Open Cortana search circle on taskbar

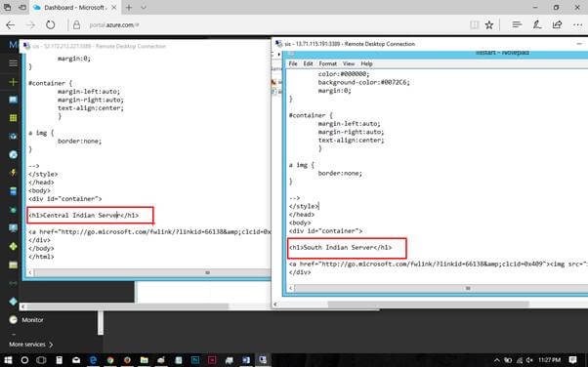point(24,360)
